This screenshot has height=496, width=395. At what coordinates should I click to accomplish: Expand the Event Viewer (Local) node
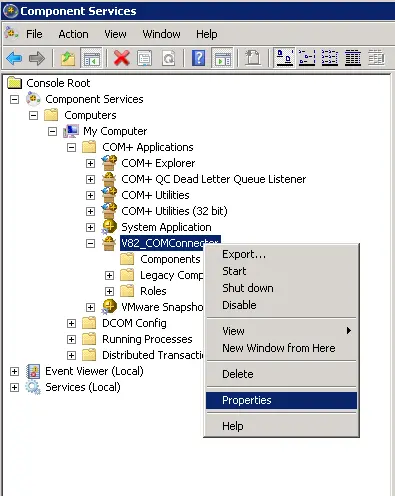[14, 371]
